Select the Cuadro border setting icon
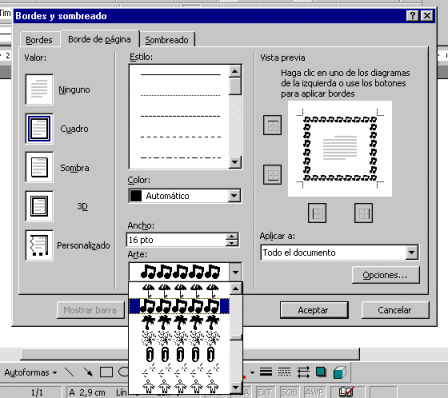Screen dimensions: 448x398 click(39, 129)
